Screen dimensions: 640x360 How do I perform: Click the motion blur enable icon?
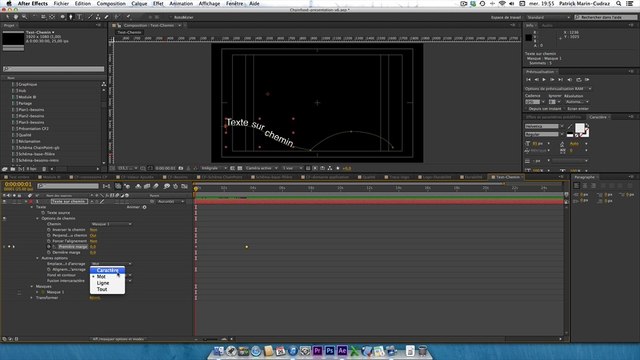[x=156, y=186]
